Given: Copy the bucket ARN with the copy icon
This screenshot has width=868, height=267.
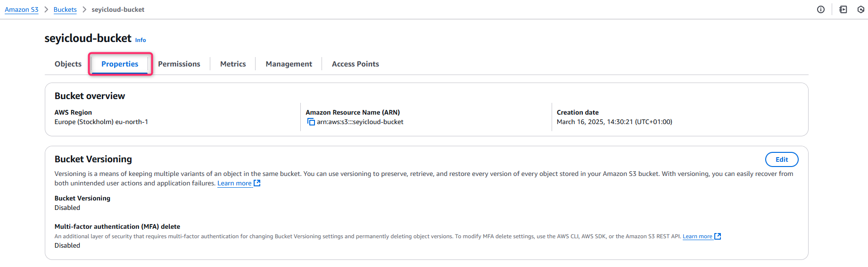Looking at the screenshot, I should pyautogui.click(x=311, y=122).
